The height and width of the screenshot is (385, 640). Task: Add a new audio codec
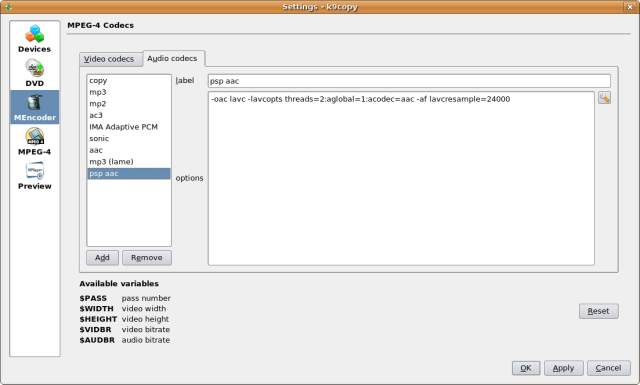(102, 258)
